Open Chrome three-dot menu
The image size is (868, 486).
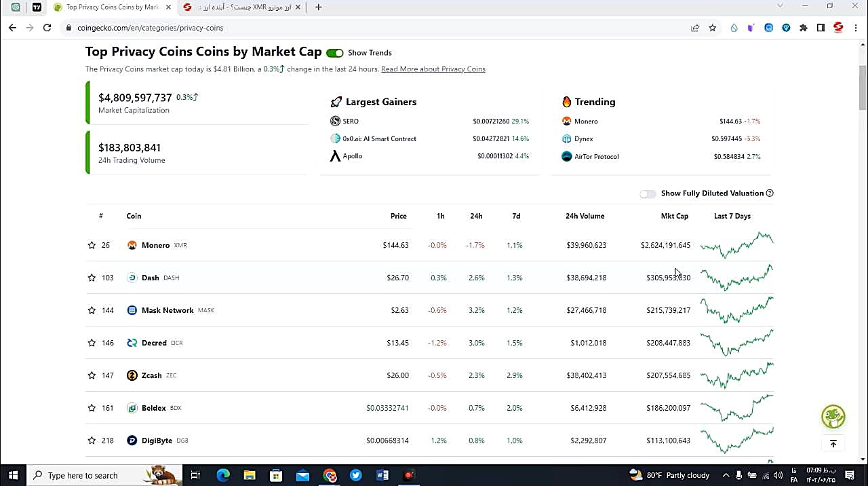[856, 28]
